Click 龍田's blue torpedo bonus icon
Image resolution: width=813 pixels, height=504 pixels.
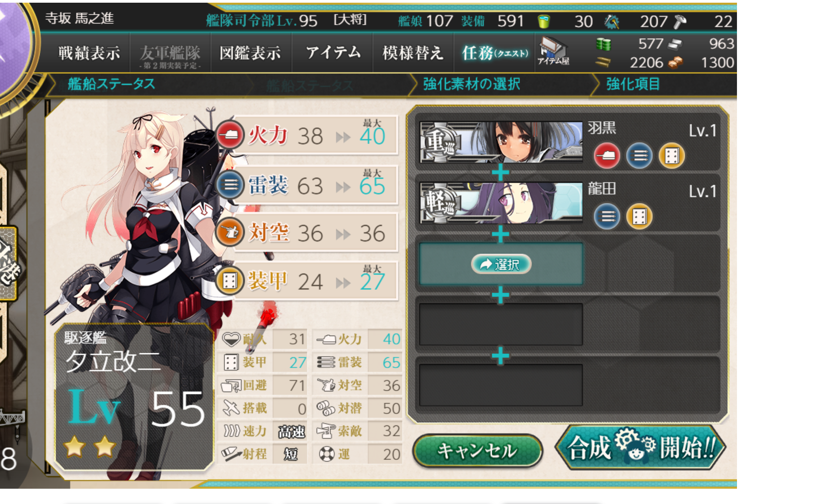click(x=606, y=216)
